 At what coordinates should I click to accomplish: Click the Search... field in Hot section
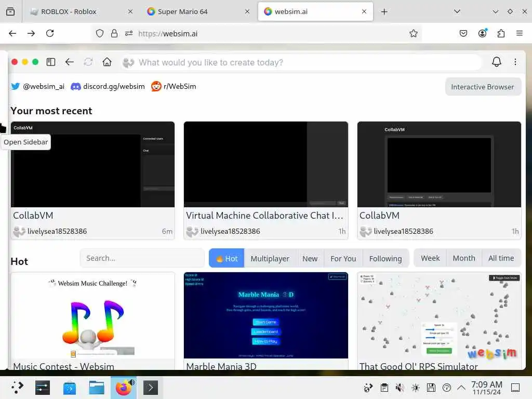coord(142,258)
